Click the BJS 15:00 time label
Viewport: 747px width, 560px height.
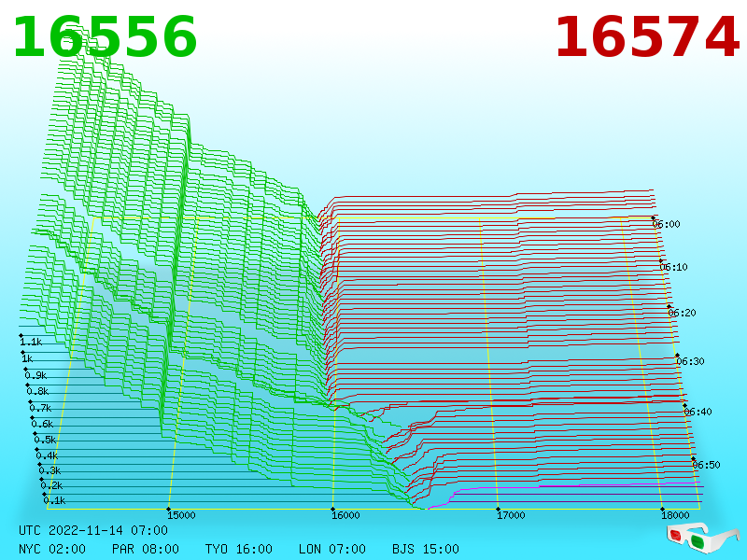point(426,549)
